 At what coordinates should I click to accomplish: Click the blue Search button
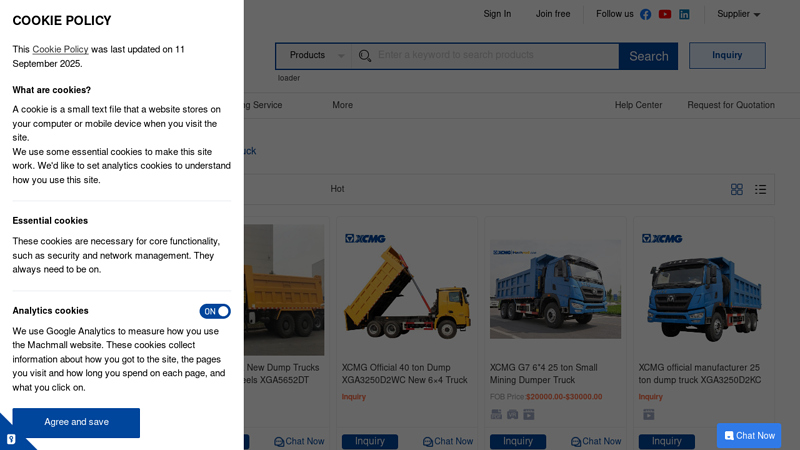[648, 56]
